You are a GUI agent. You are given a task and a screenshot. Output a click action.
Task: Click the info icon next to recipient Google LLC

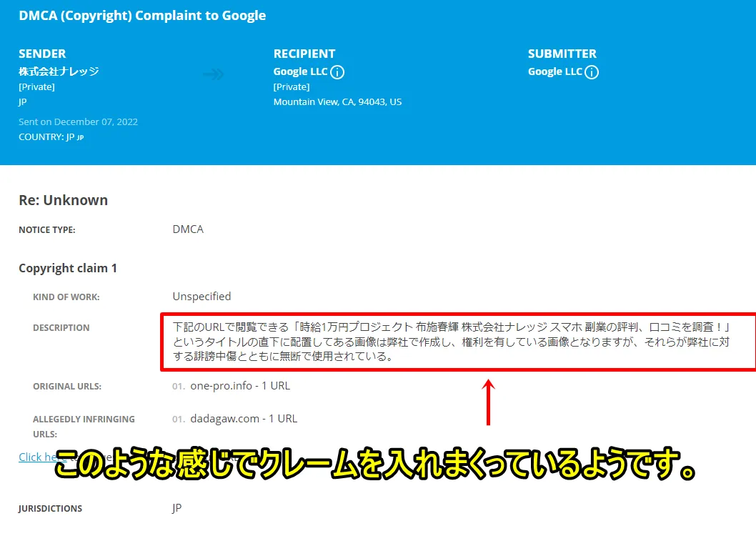click(x=338, y=72)
